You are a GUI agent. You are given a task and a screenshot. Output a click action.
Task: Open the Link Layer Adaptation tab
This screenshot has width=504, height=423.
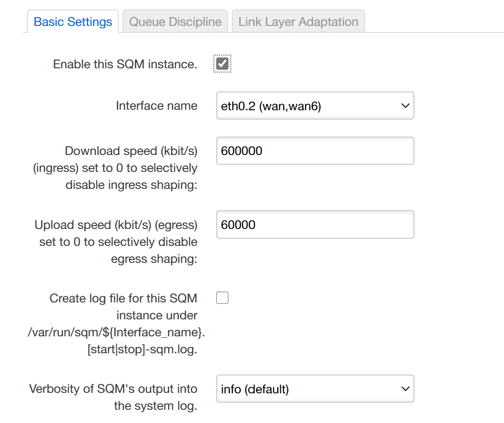(x=298, y=22)
